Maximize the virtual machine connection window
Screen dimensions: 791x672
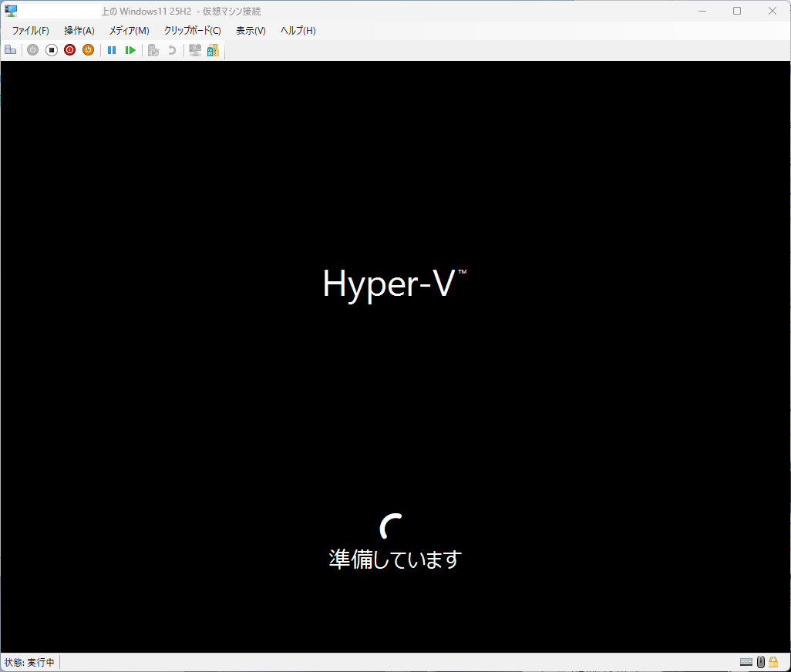click(x=737, y=11)
